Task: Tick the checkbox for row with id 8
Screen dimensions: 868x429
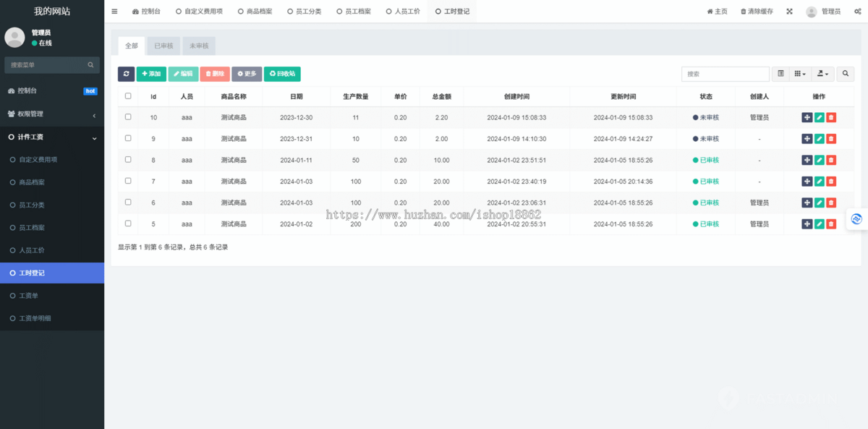Action: point(127,160)
